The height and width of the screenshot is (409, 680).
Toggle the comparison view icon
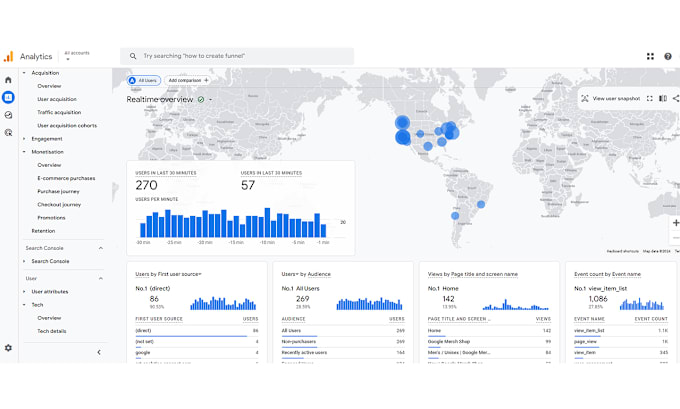(x=663, y=99)
